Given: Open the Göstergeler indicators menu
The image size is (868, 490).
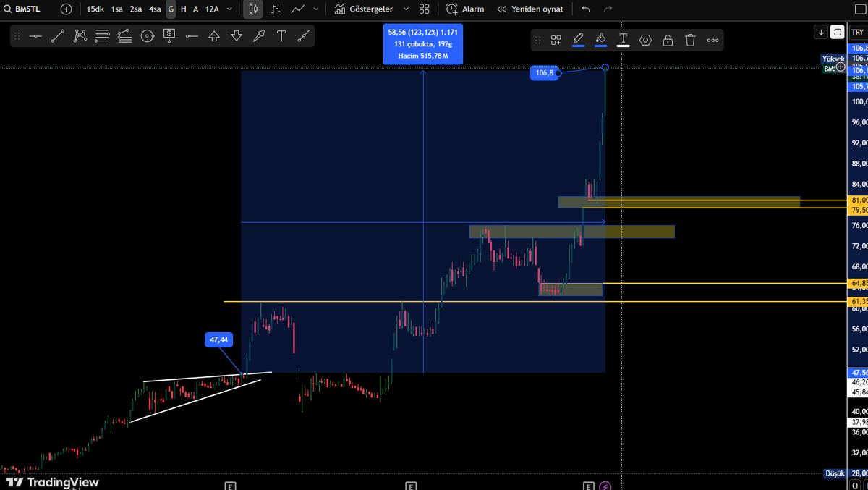Looking at the screenshot, I should coord(363,9).
